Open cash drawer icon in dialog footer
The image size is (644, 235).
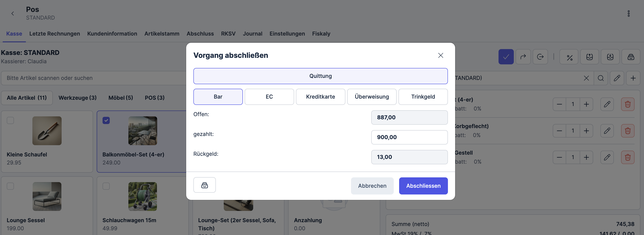point(204,185)
